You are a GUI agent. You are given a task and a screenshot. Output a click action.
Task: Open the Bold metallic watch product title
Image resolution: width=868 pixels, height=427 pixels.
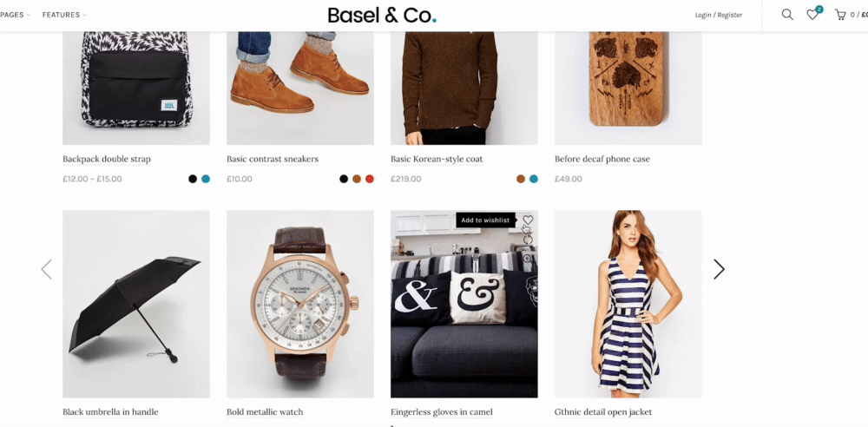(265, 412)
